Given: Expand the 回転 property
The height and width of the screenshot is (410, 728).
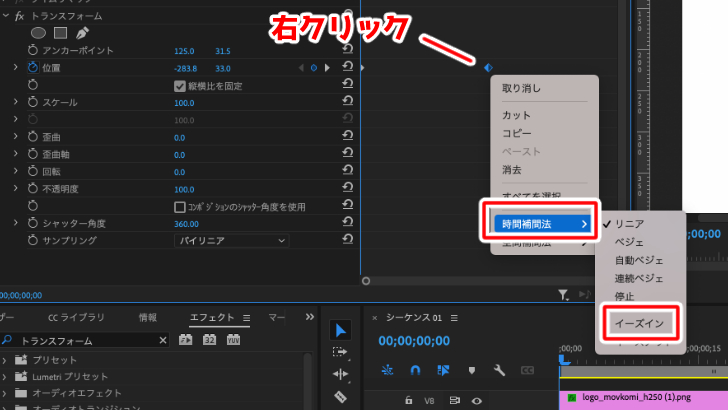Looking at the screenshot, I should click(15, 171).
